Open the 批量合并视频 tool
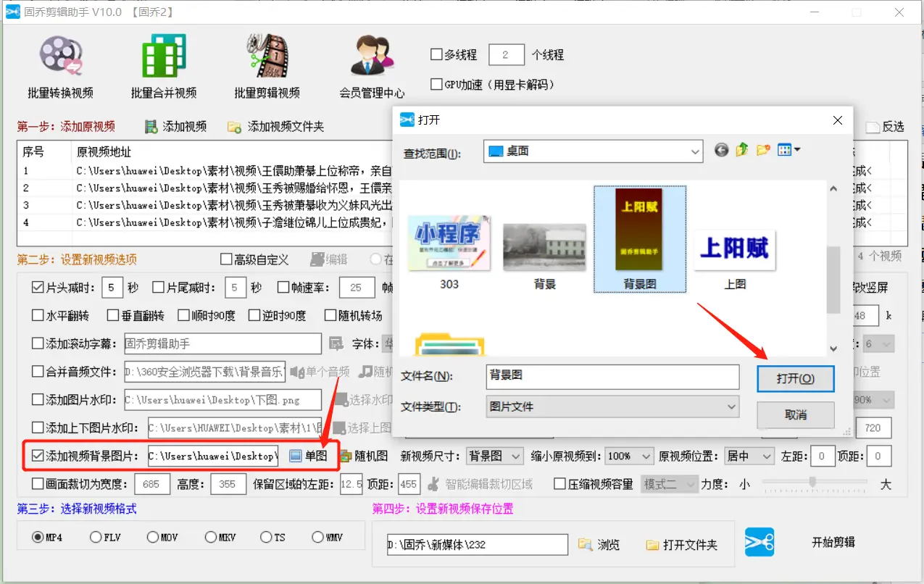 tap(163, 67)
